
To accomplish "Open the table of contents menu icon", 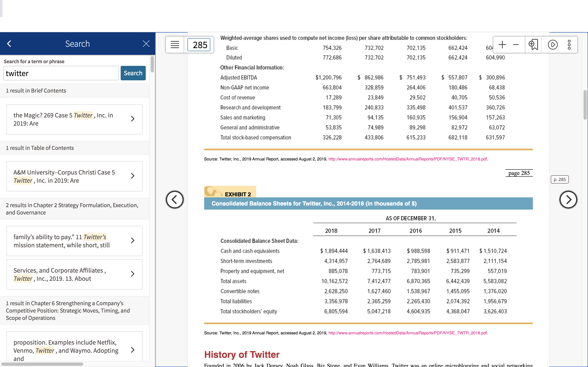I will [175, 45].
